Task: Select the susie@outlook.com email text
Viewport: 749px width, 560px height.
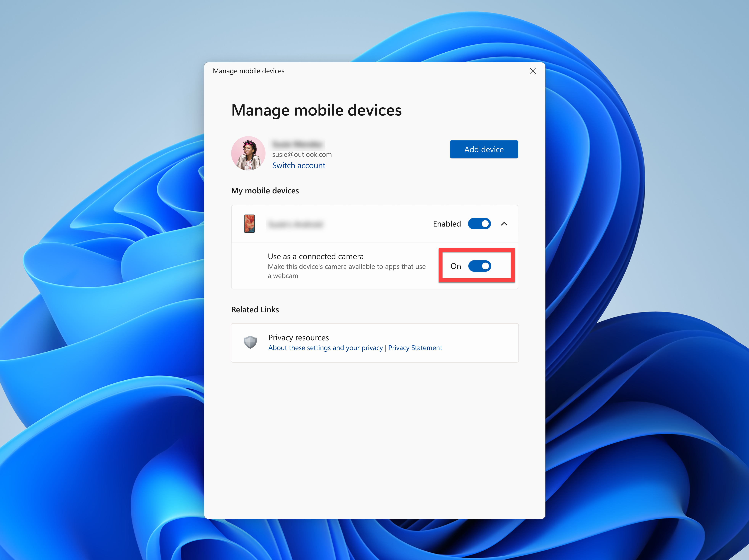Action: [302, 154]
